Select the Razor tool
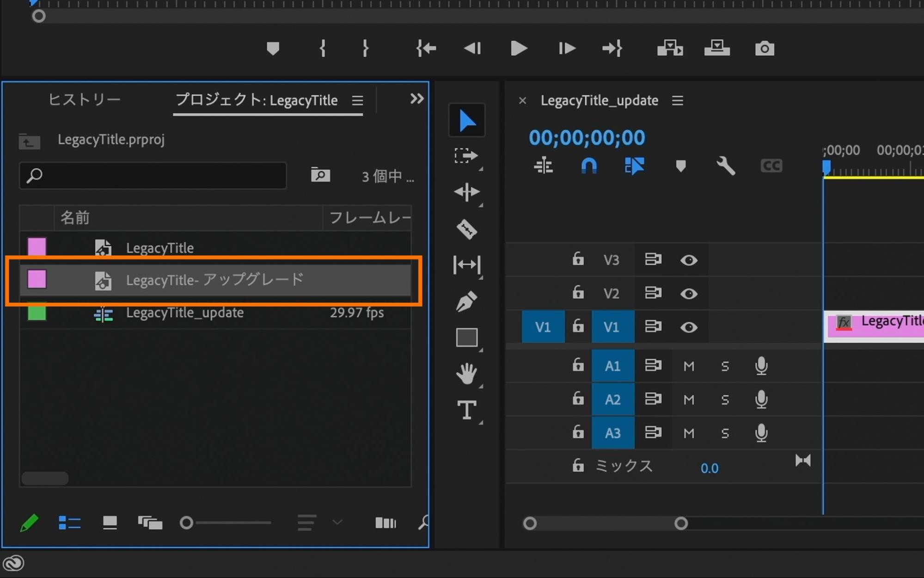This screenshot has width=924, height=578. click(x=467, y=229)
